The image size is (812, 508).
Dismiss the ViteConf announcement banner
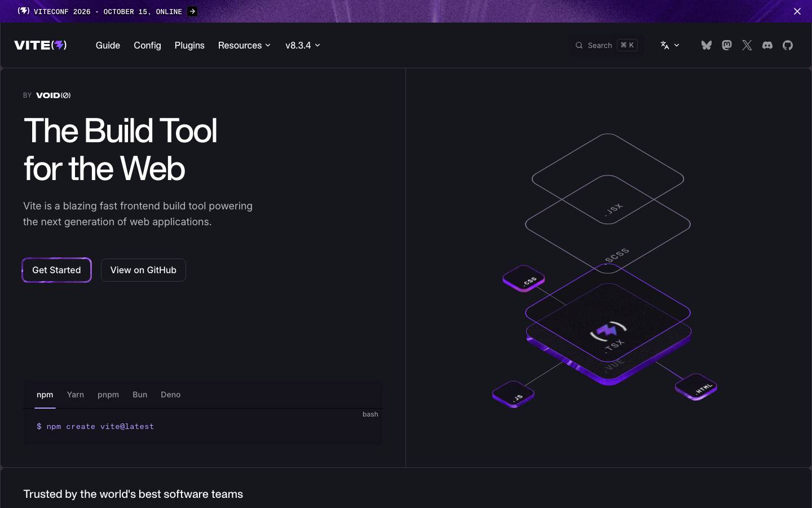coord(797,11)
